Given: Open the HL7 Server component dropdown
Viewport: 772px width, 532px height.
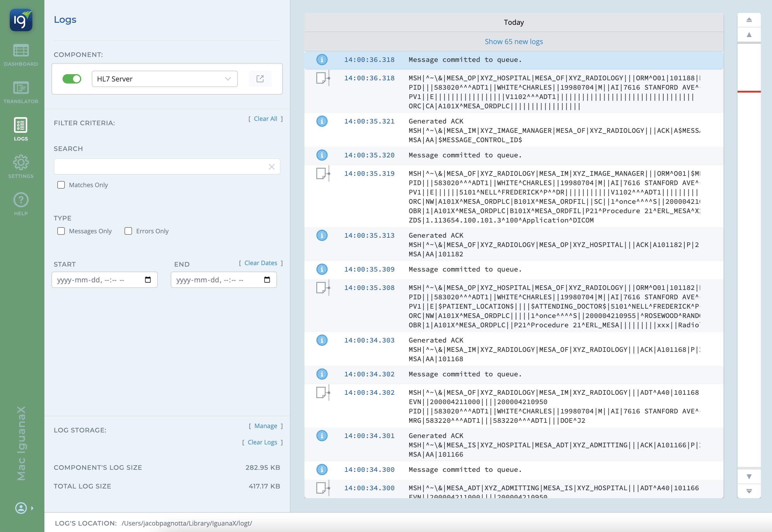Looking at the screenshot, I should tap(165, 79).
